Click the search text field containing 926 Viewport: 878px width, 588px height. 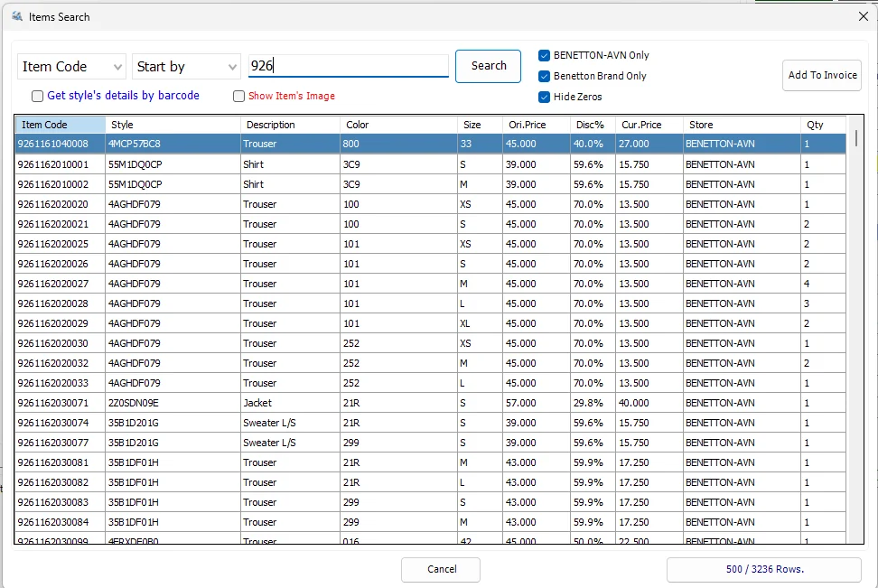(349, 66)
